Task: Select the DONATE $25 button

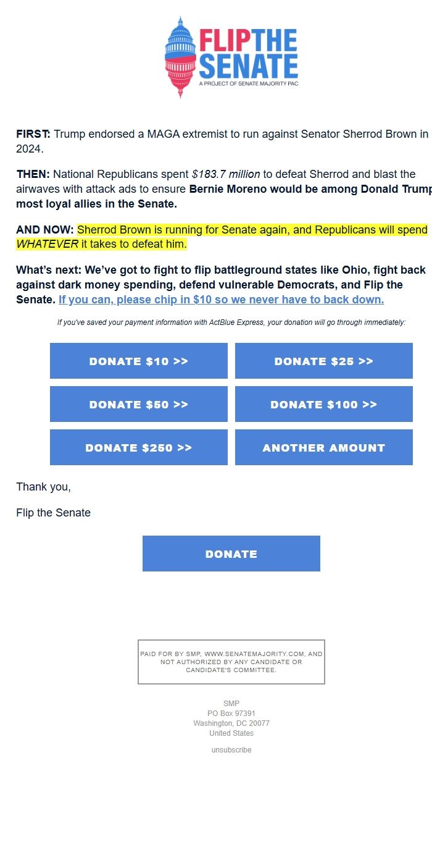Action: 323,361
